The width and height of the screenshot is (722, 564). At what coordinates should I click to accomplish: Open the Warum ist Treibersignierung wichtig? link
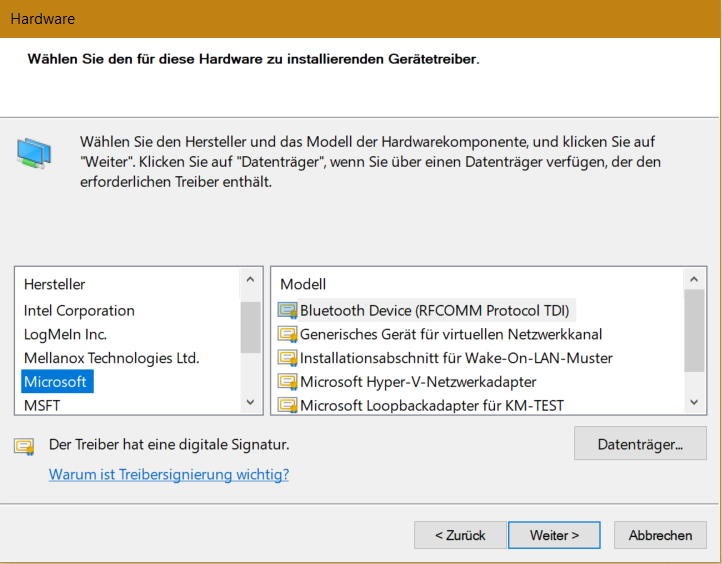pos(169,474)
